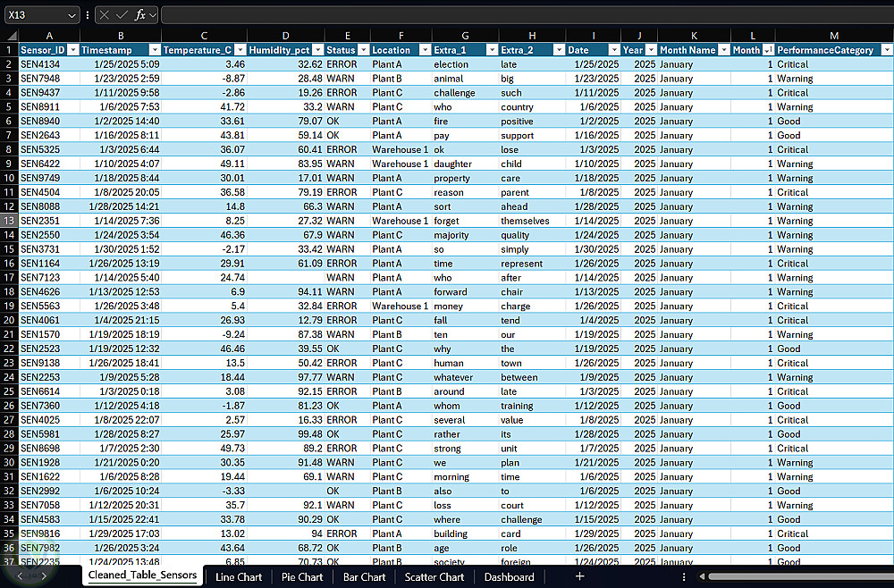Select column M header
The height and width of the screenshot is (588, 894).
coord(834,36)
